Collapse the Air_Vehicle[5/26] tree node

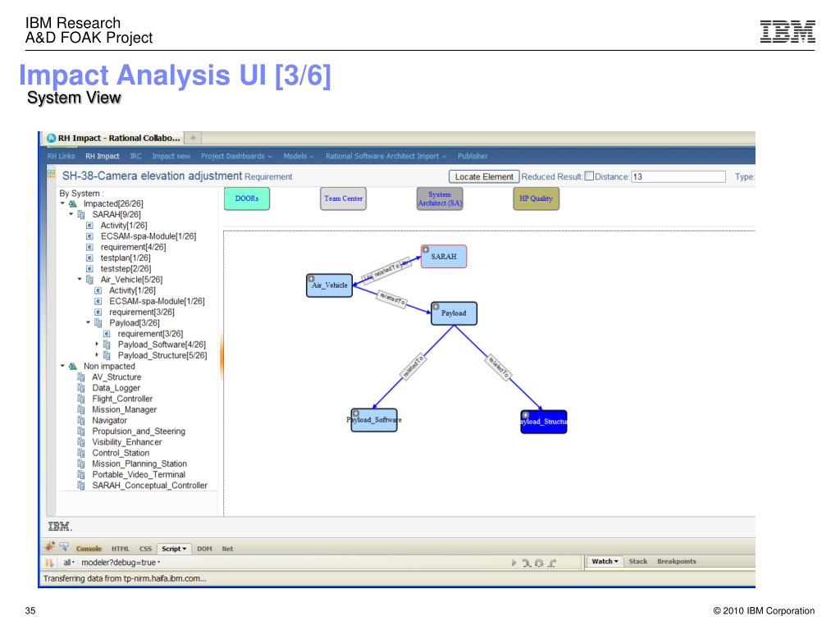click(x=80, y=279)
